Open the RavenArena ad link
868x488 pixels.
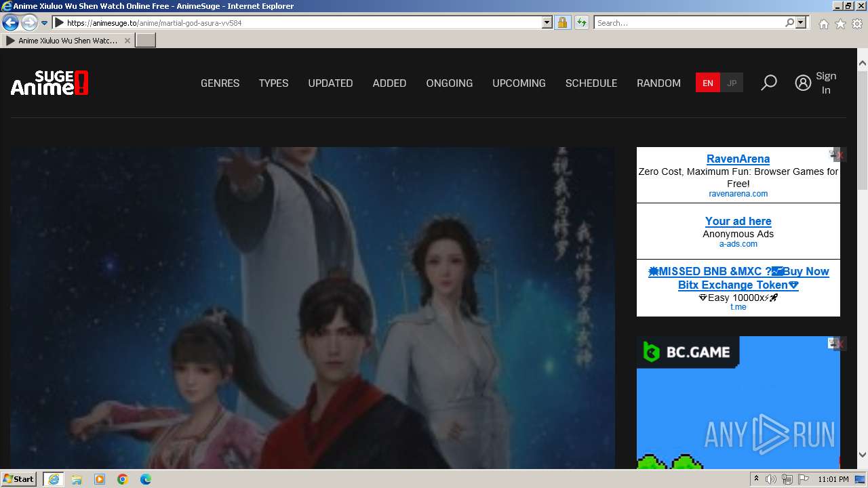[x=738, y=159]
